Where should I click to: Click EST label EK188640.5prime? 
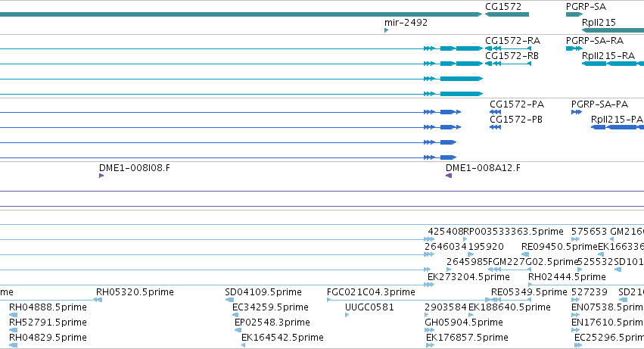click(x=509, y=307)
